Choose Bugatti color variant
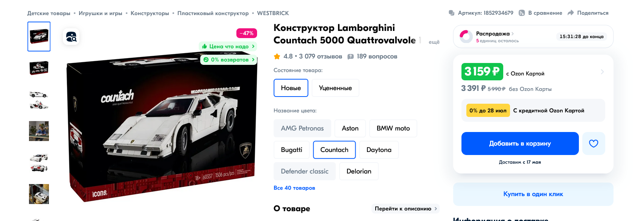Viewport: 644px width, 221px height. tap(292, 150)
